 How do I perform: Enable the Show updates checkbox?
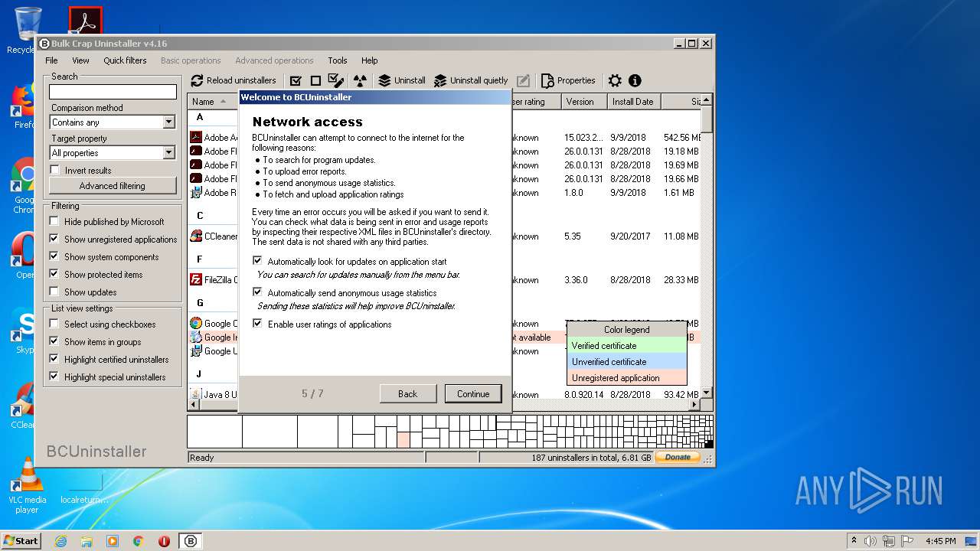54,292
